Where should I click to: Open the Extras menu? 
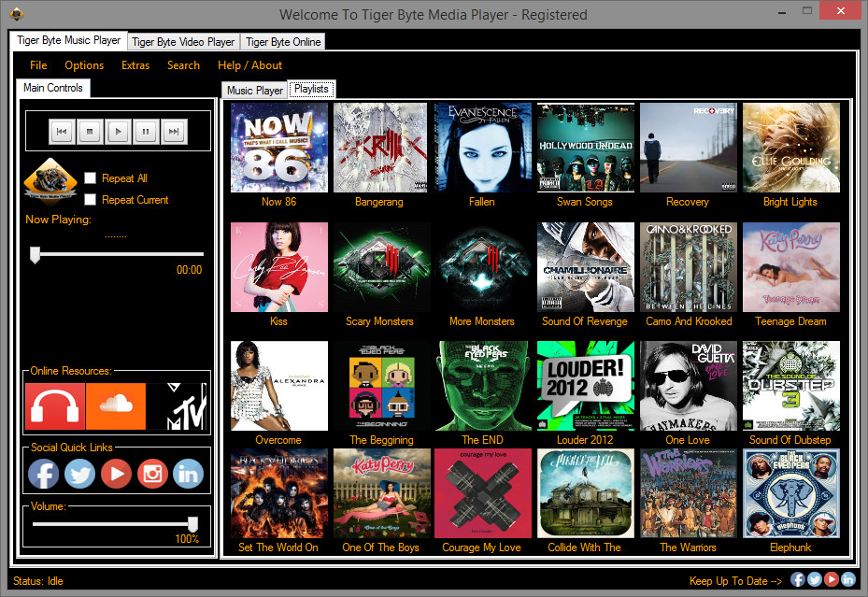[x=135, y=65]
